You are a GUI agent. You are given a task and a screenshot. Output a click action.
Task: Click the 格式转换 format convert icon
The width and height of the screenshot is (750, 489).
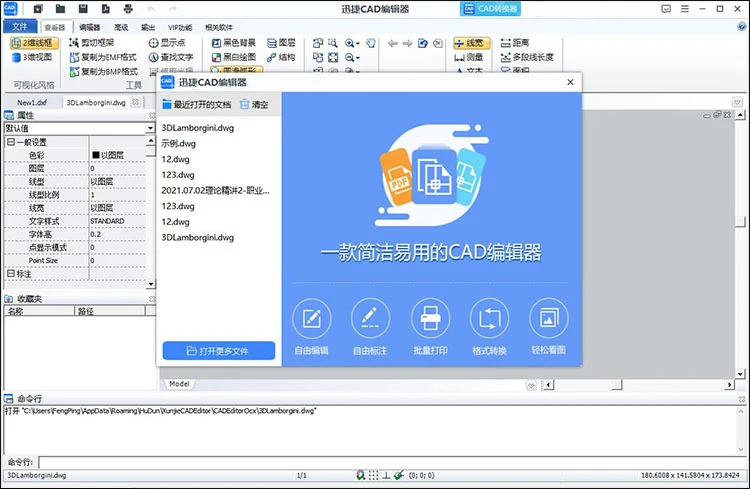[489, 318]
